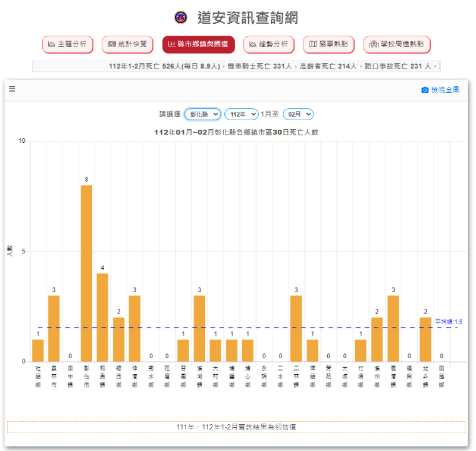Click the site emblem logo beside the title
This screenshot has height=451, width=476.
(180, 18)
